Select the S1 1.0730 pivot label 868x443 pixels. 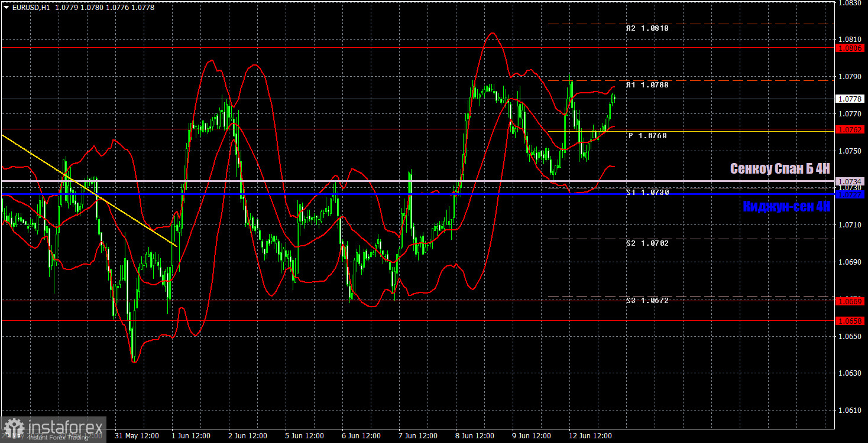(647, 192)
